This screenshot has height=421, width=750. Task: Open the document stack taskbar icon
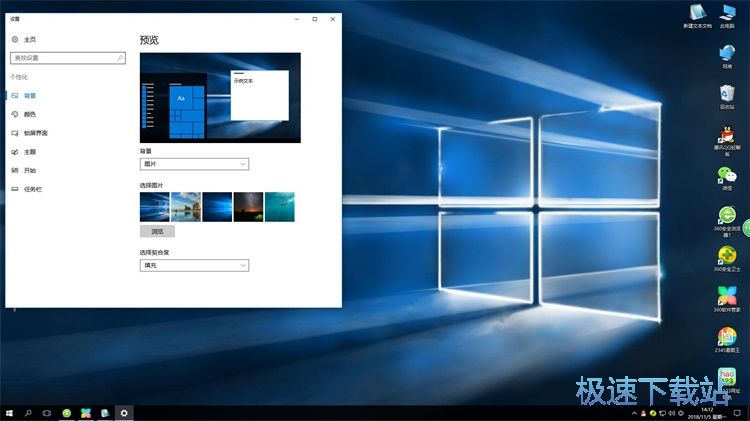(x=105, y=413)
